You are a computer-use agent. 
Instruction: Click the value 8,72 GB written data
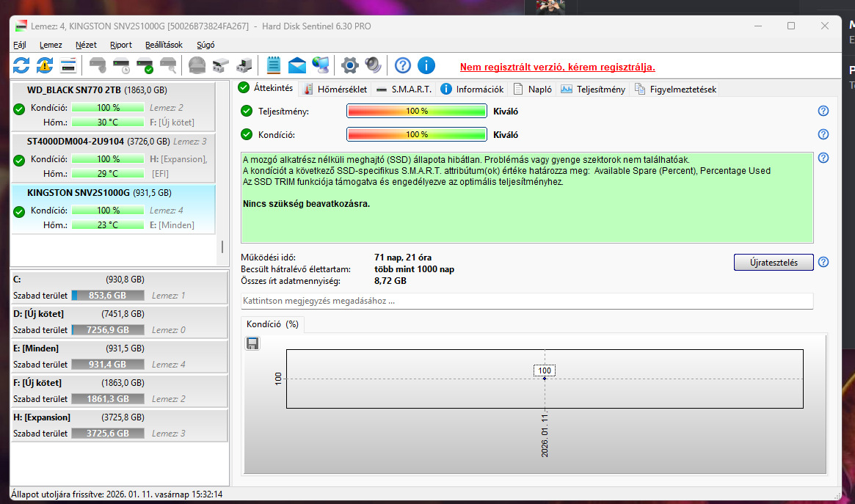point(390,281)
